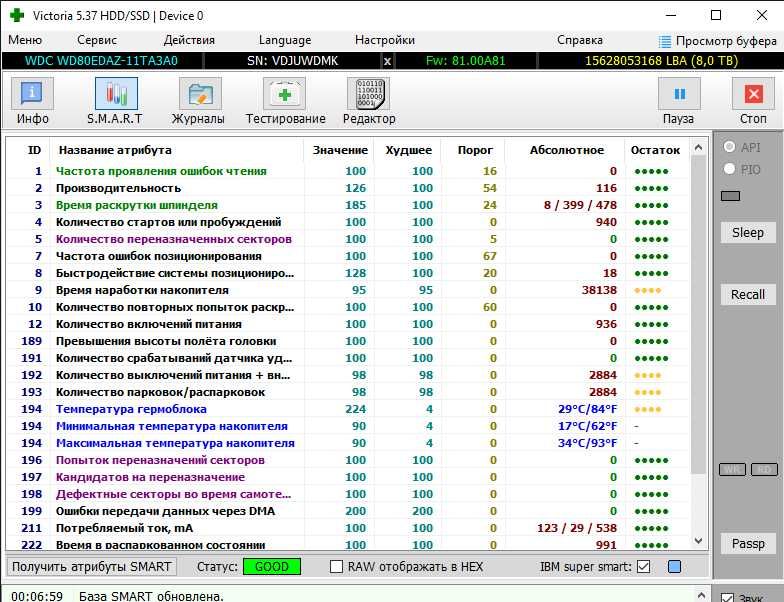
Task: Click the Просмотр буфера list icon
Action: click(664, 41)
